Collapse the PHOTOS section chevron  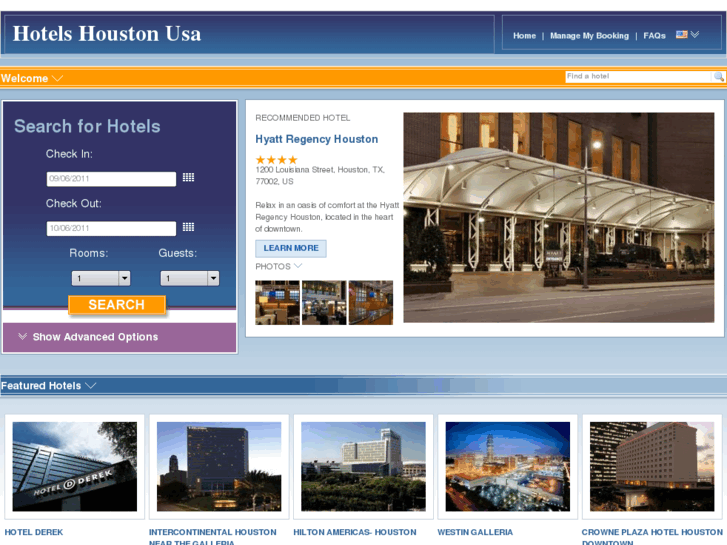(x=298, y=266)
